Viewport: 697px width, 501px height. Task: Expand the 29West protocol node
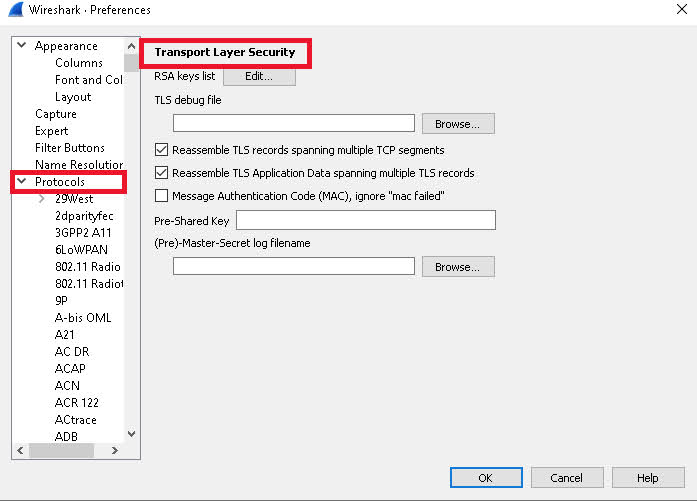click(x=41, y=199)
